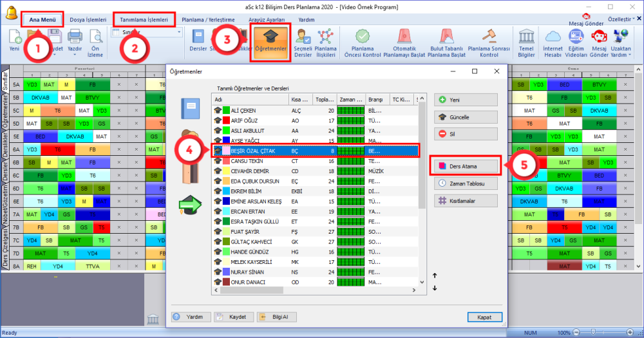
Task: Open the Öğretmenler side tab
Action: click(5, 113)
